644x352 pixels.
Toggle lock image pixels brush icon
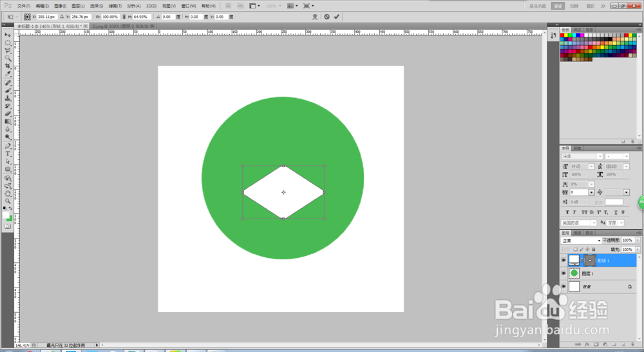582,249
